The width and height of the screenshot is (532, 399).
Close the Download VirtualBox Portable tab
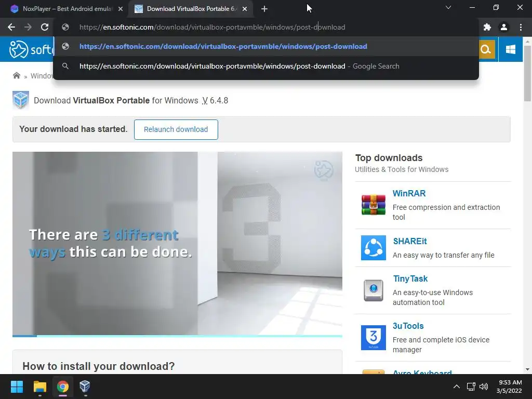pos(245,9)
